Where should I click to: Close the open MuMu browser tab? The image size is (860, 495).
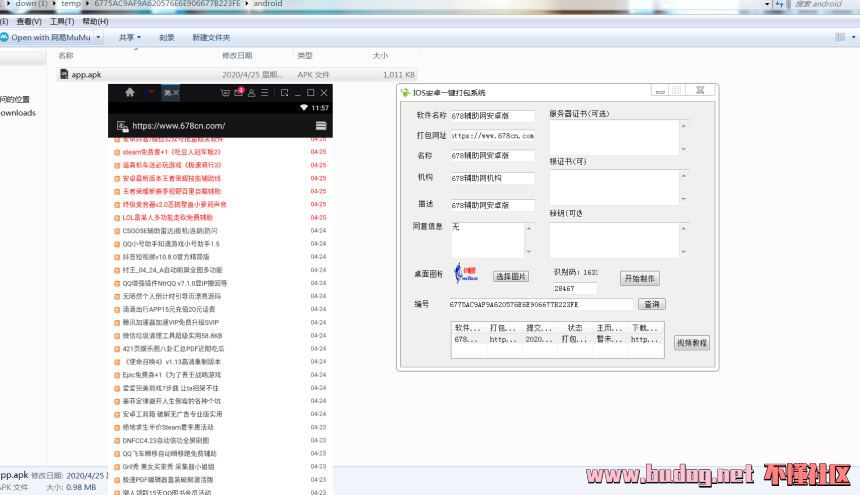pyautogui.click(x=176, y=93)
